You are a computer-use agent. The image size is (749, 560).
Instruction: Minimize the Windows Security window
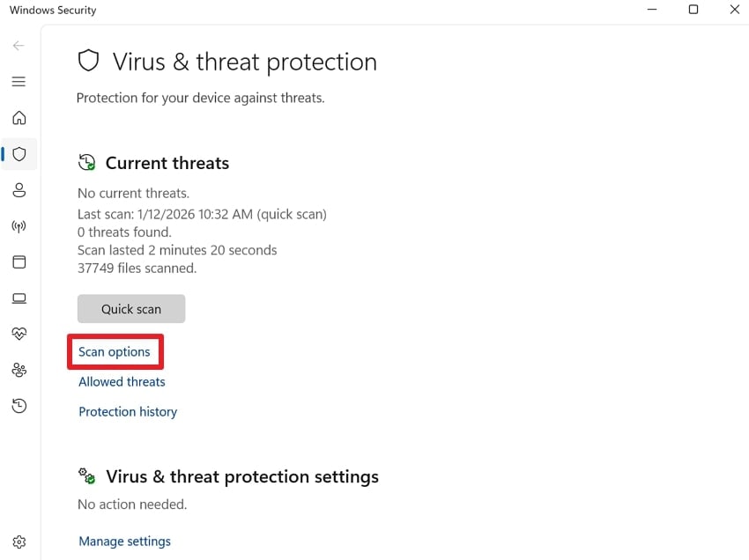pyautogui.click(x=651, y=10)
